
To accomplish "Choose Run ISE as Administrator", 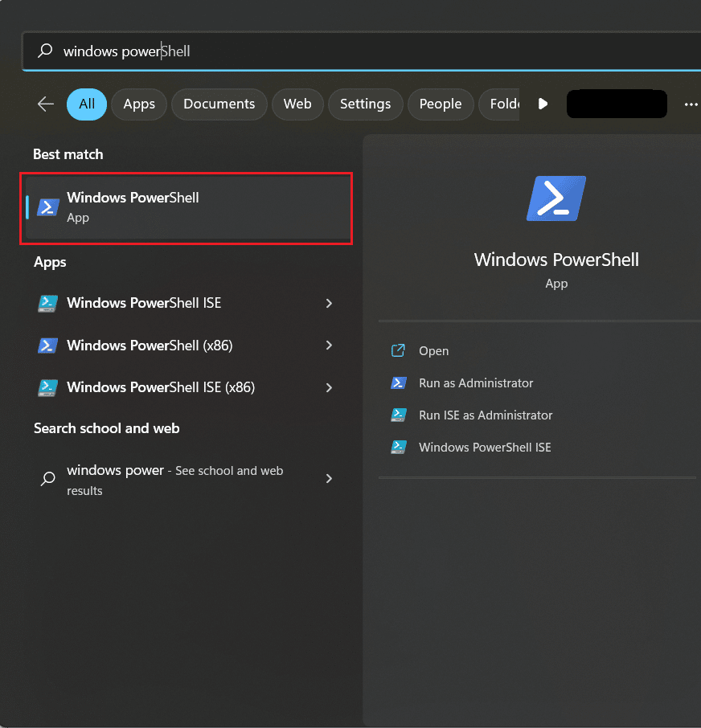I will point(486,415).
